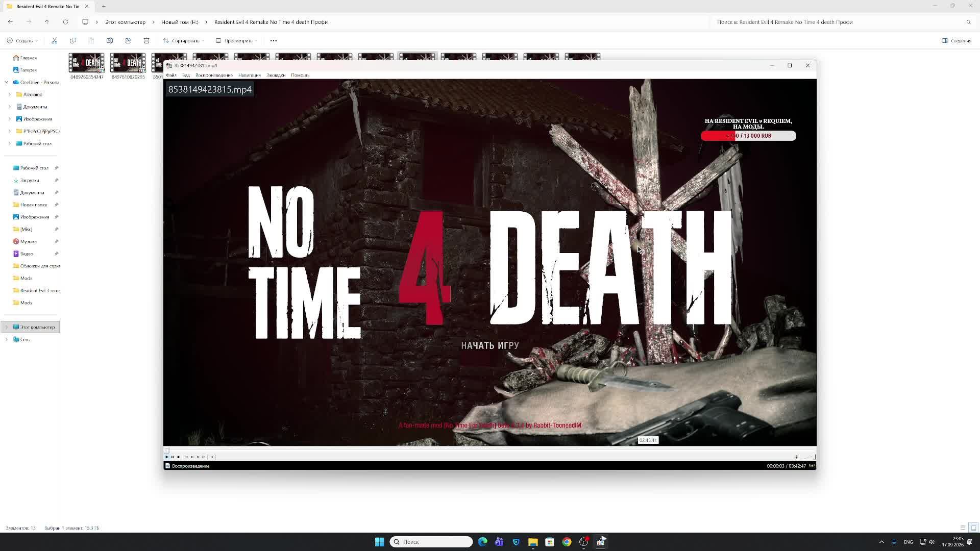
Task: Open the Создать dropdown
Action: pos(22,41)
